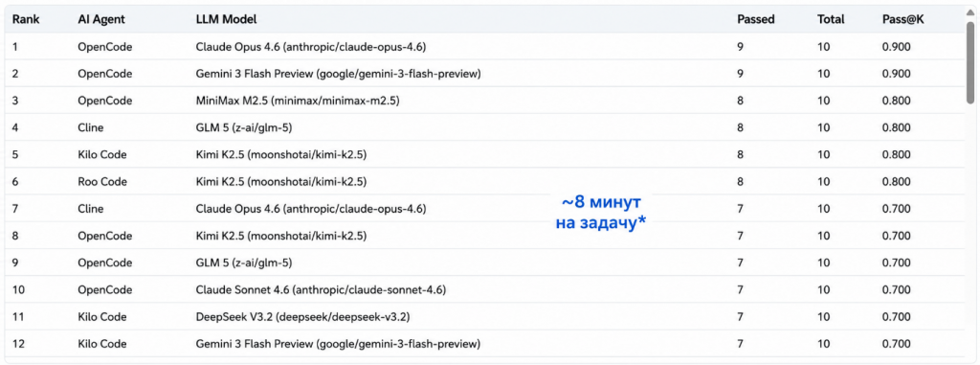Click the 0.800 Pass@K value in rank 5 row
The height and width of the screenshot is (365, 980).
[896, 154]
